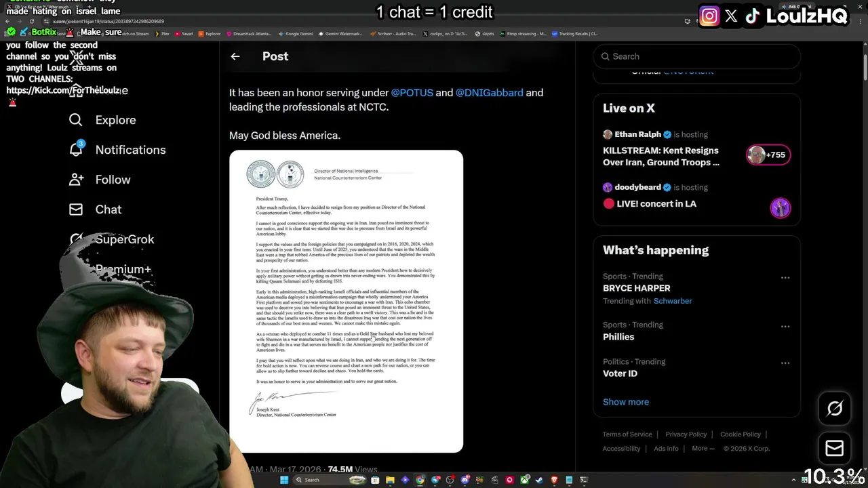Open the Privacy Policy footer link
This screenshot has height=488, width=868.
click(686, 434)
